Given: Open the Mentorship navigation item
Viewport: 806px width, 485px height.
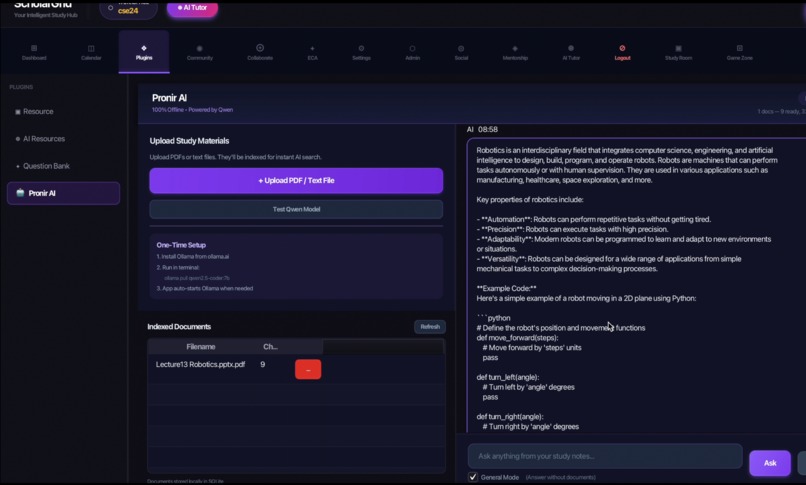Looking at the screenshot, I should click(x=515, y=52).
